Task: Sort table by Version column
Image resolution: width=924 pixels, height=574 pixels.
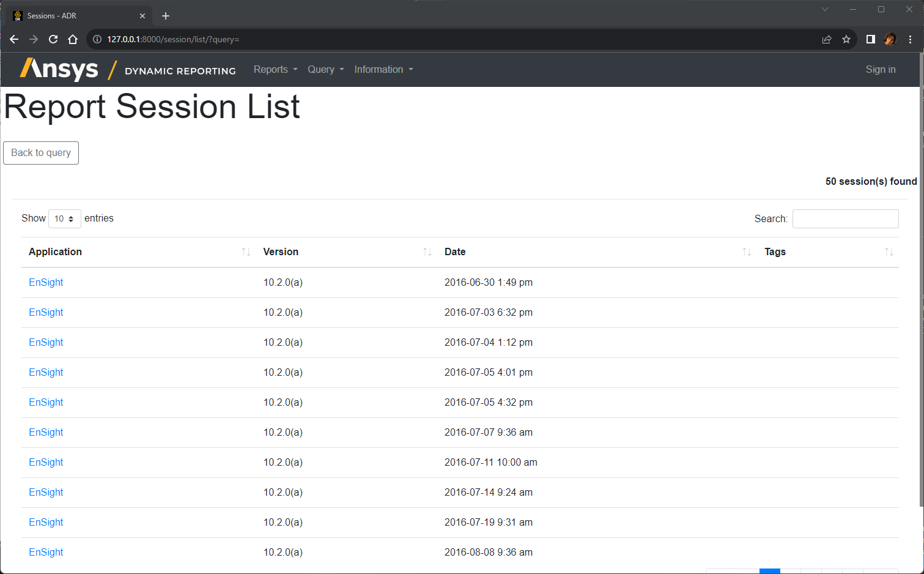Action: coord(346,252)
